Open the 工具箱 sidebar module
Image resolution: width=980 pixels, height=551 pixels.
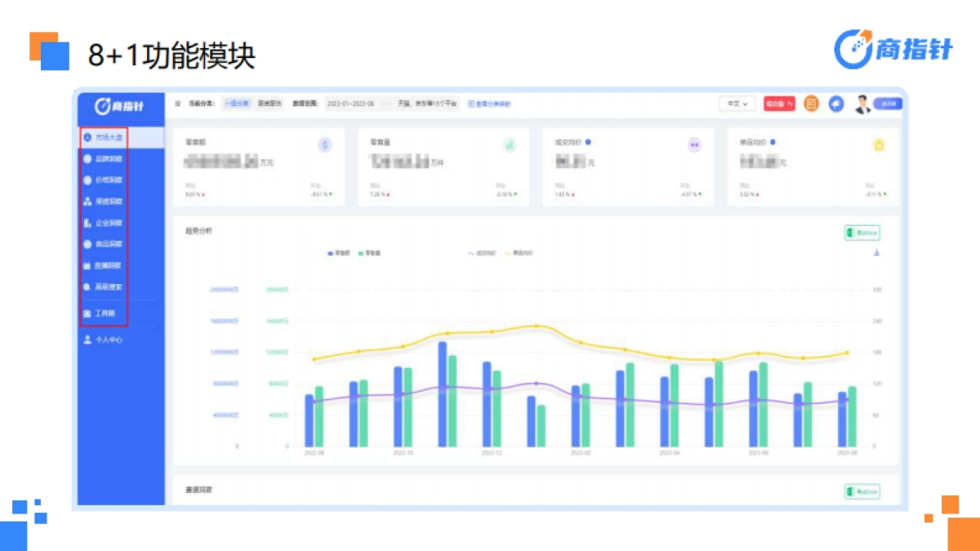tap(105, 313)
